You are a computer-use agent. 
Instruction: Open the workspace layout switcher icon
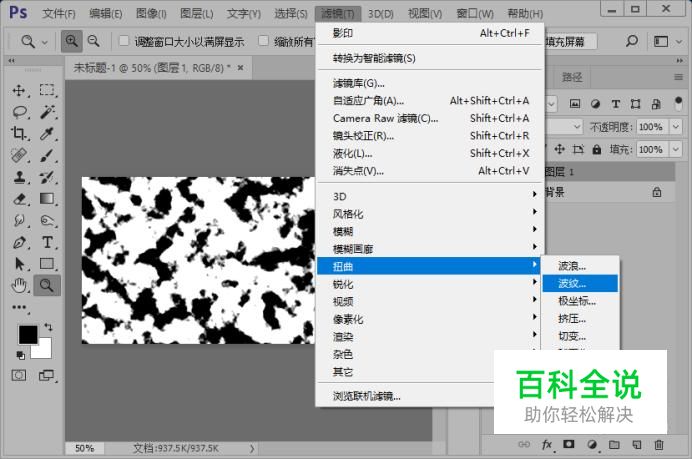click(x=661, y=41)
